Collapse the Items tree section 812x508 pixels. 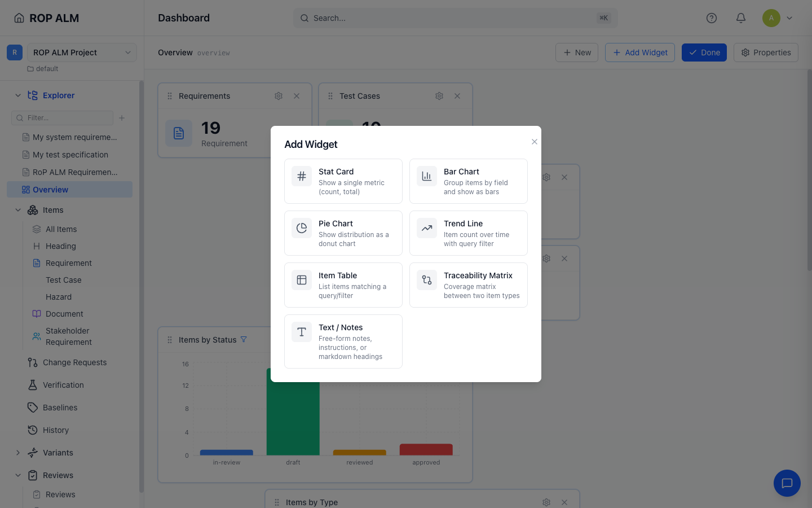(18, 210)
